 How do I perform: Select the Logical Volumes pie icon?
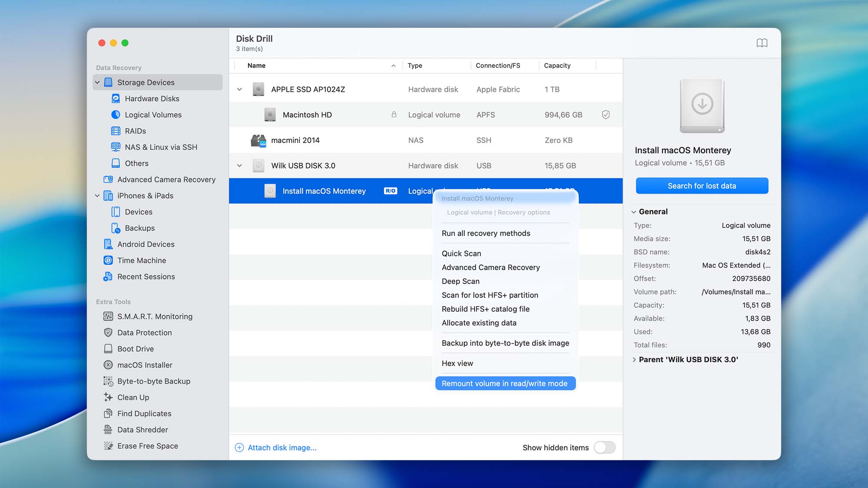(x=115, y=115)
